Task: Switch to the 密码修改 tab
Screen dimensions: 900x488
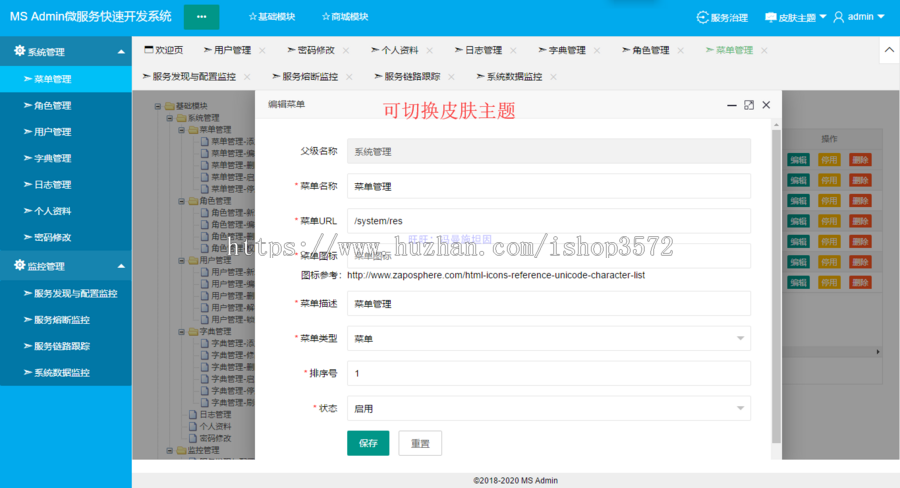Action: (x=311, y=50)
